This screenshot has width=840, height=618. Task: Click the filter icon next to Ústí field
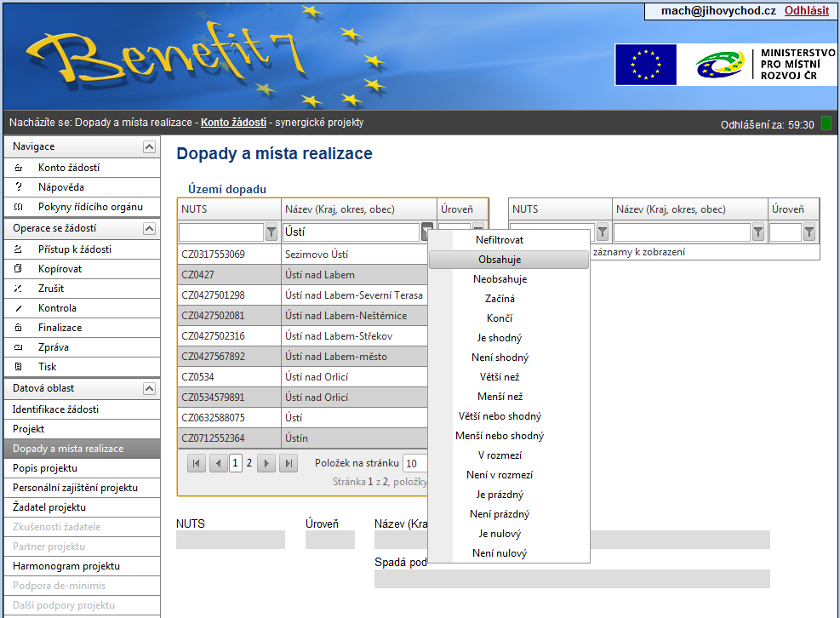[426, 232]
